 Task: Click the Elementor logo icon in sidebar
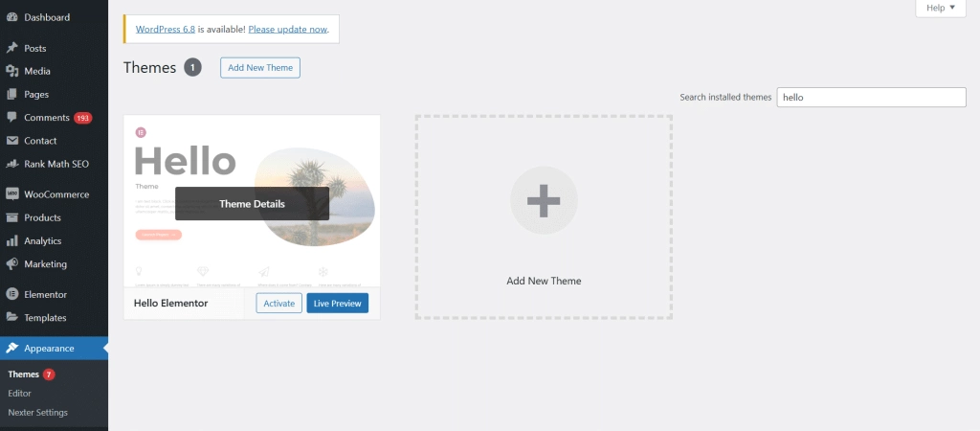coord(12,295)
